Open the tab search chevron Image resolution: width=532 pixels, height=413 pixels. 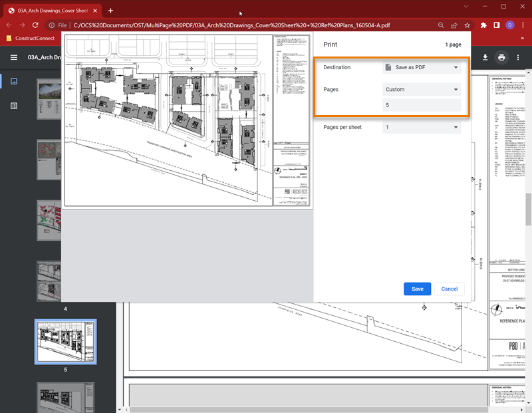(x=466, y=7)
